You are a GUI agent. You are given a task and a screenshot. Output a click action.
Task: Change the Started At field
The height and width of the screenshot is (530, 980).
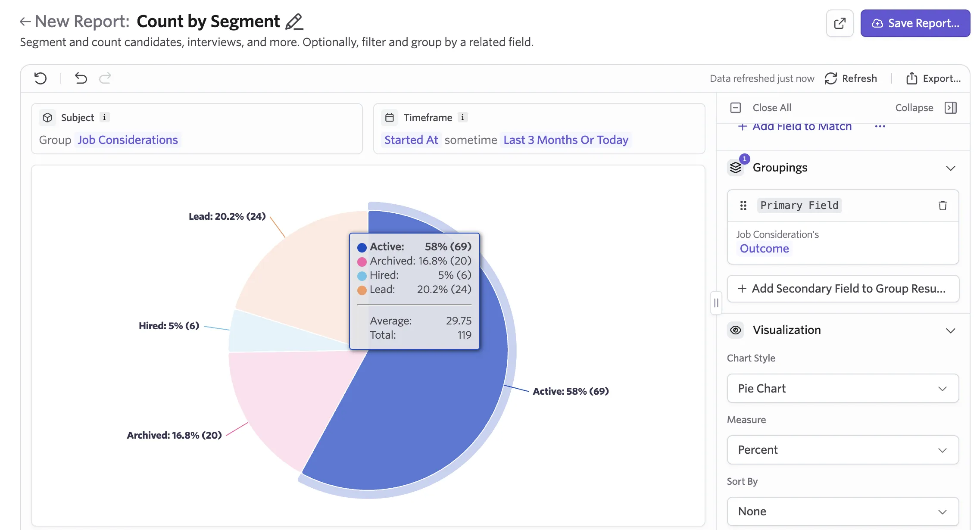(411, 140)
